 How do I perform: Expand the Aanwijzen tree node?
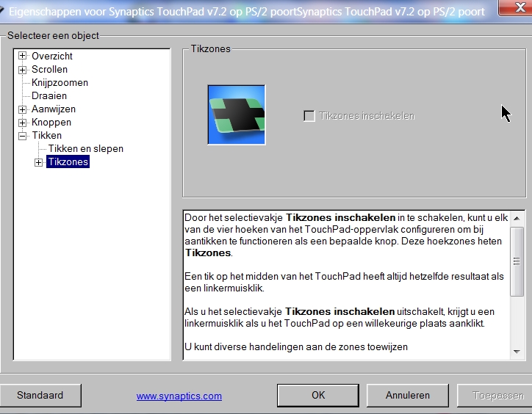22,109
